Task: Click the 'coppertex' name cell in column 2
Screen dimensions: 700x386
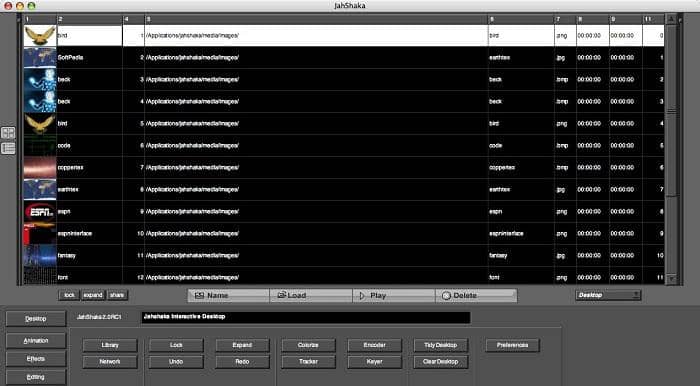Action: click(89, 167)
